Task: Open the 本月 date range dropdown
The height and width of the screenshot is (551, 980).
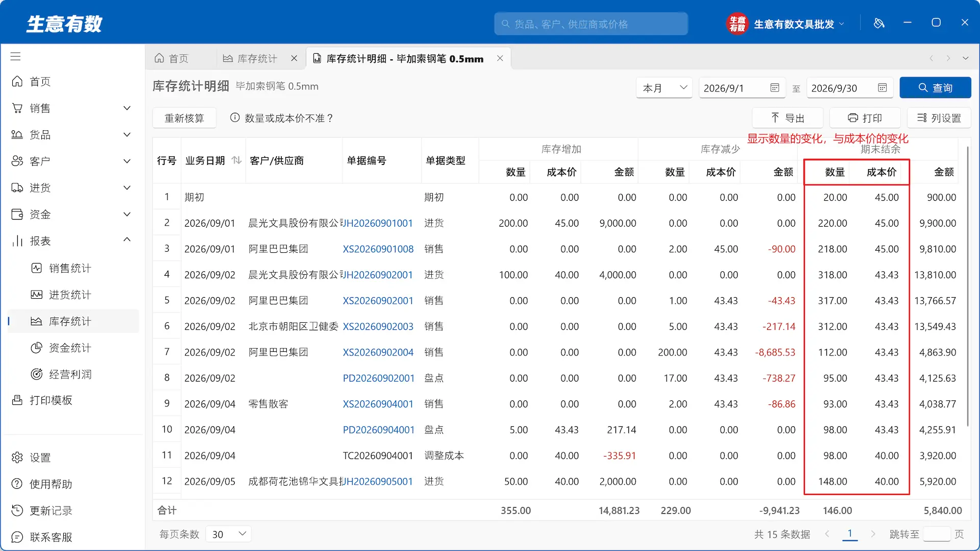Action: (x=664, y=88)
